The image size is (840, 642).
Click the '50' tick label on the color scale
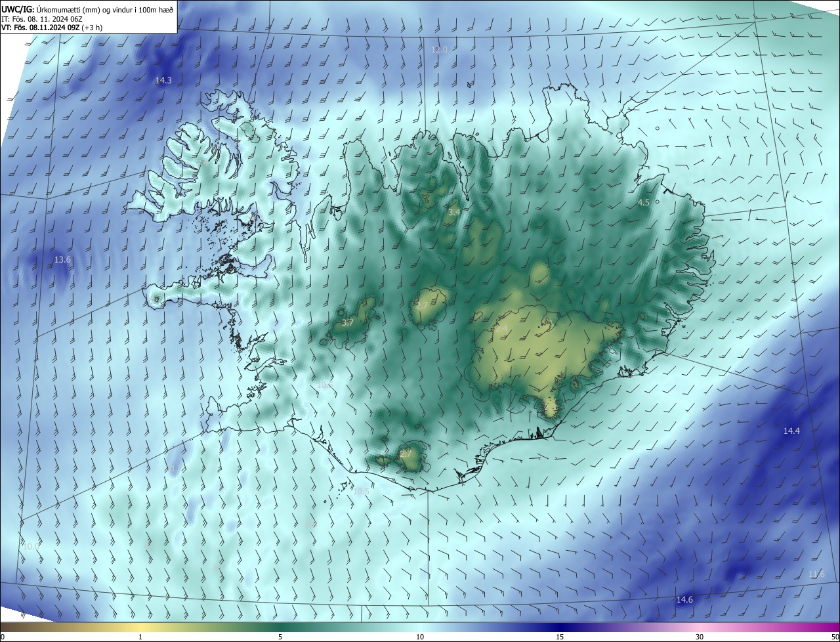pos(835,637)
